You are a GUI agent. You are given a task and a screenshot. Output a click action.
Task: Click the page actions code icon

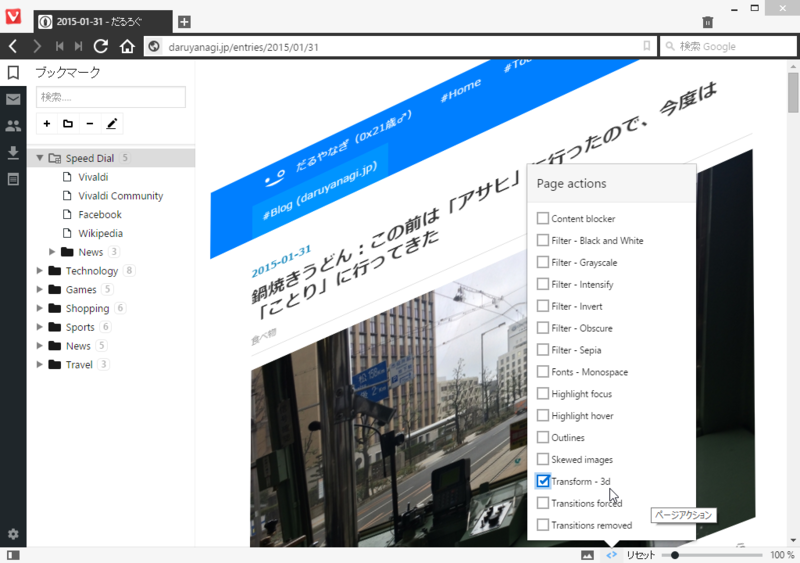tap(611, 555)
